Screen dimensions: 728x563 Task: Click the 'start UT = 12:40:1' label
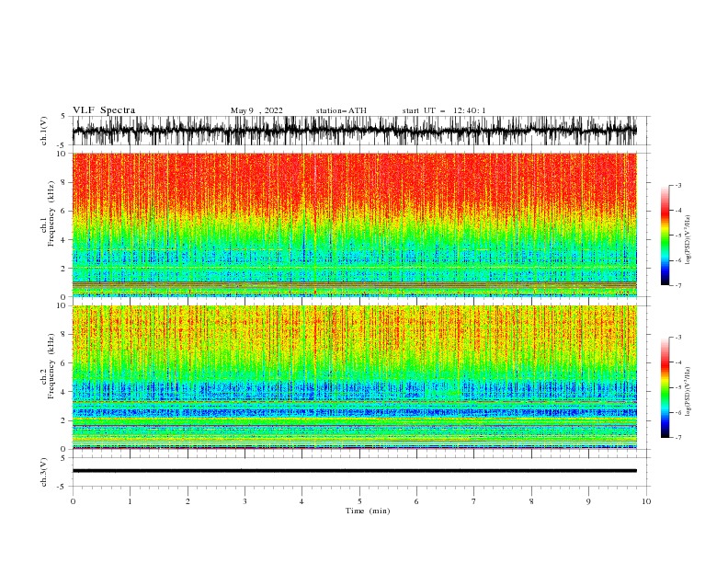click(x=444, y=110)
